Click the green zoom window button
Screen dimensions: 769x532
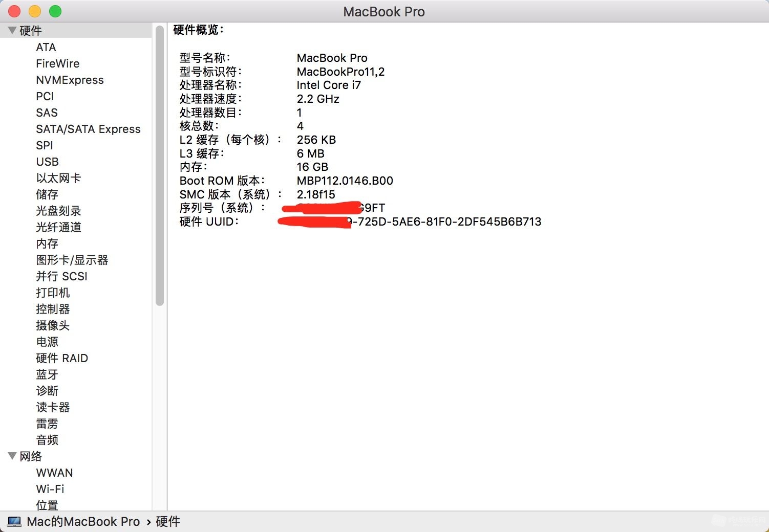point(55,11)
